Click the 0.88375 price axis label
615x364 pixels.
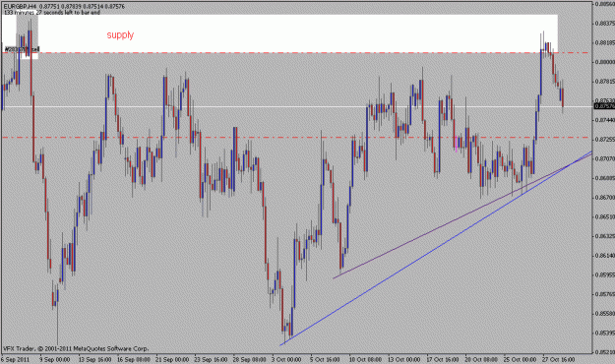click(605, 24)
